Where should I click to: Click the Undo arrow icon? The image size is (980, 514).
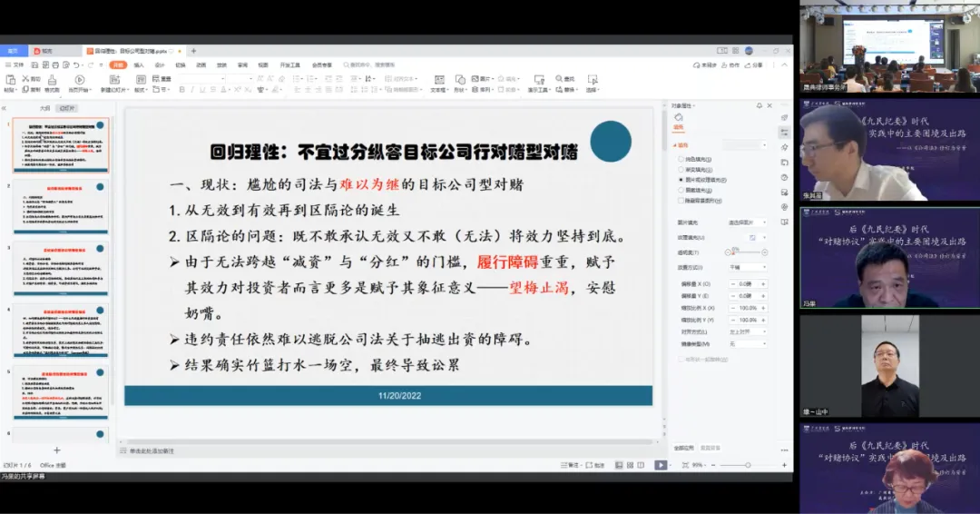pyautogui.click(x=76, y=65)
